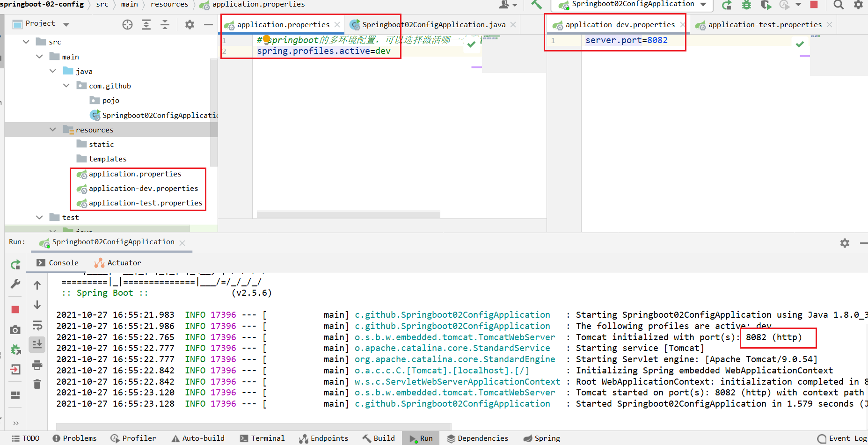
Task: Collapse the com.github package node
Action: tap(66, 86)
